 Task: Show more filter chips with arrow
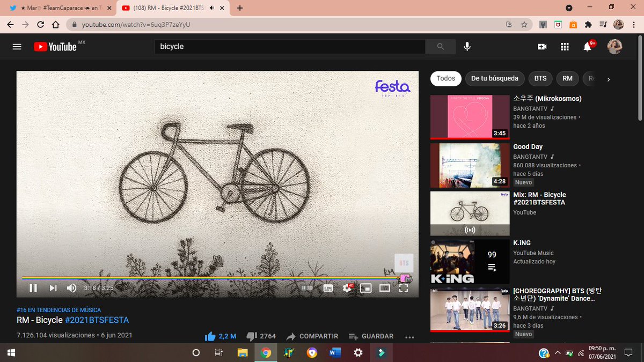pos(608,79)
